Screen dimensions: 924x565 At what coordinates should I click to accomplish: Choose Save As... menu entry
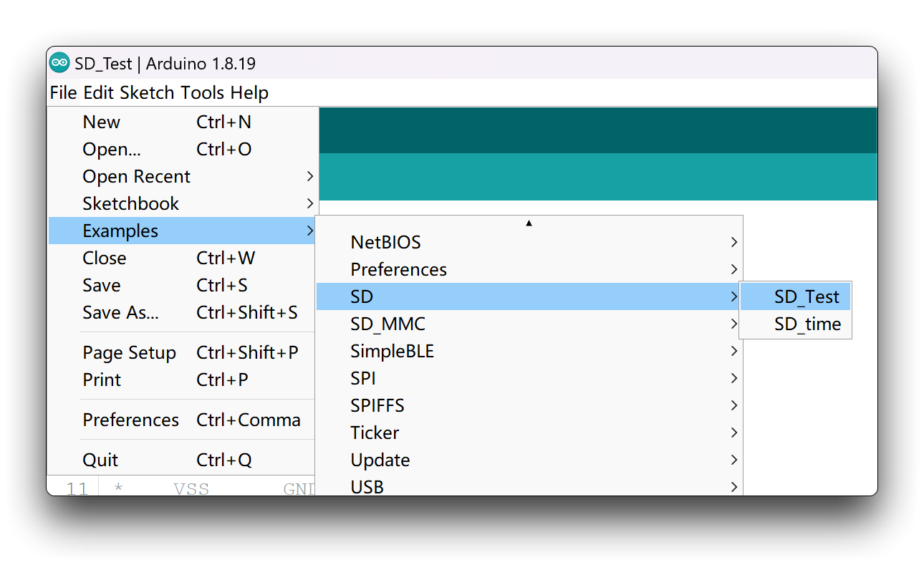point(182,312)
